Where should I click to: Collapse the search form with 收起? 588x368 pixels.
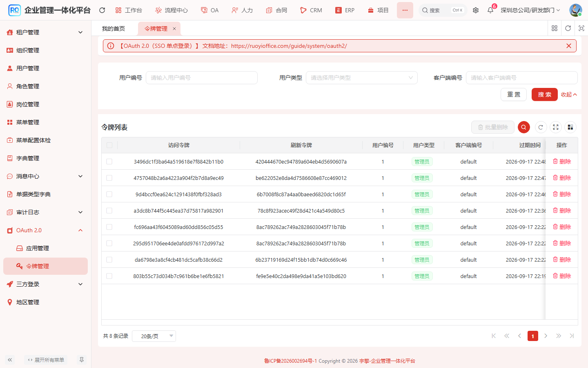tap(569, 94)
